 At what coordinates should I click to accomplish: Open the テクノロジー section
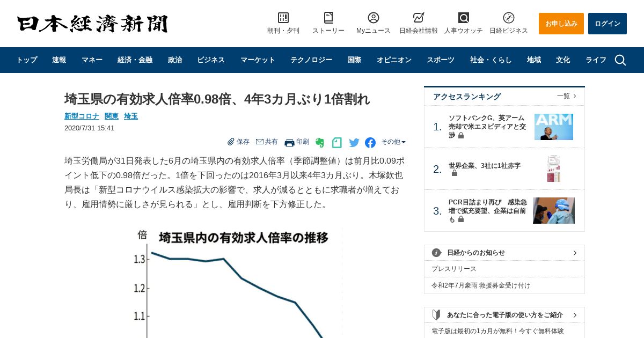311,60
